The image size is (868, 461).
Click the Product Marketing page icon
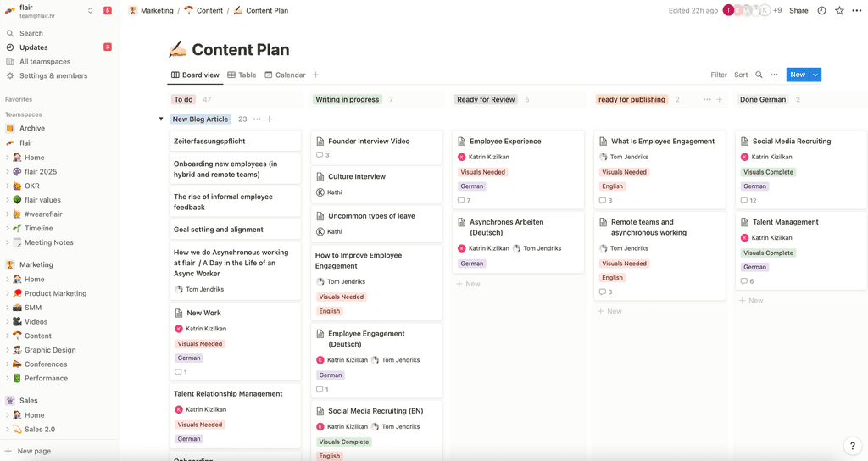pos(17,293)
